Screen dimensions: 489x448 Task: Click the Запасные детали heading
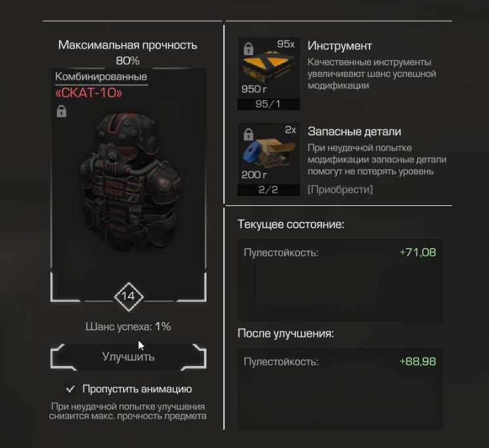click(354, 131)
